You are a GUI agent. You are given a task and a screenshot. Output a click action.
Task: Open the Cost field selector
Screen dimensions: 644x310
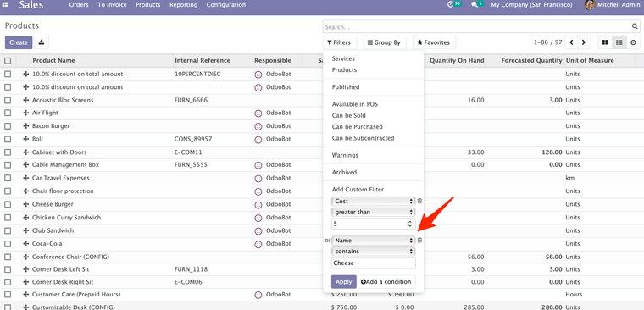point(374,202)
